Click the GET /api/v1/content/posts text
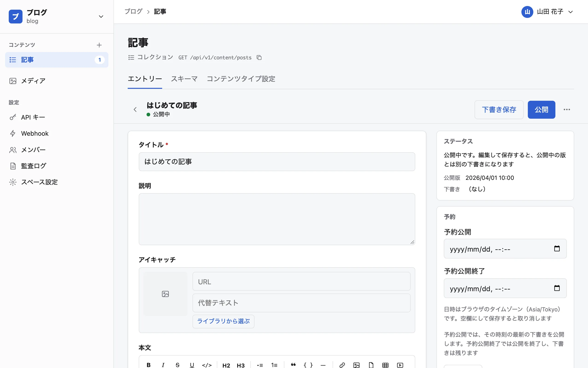Image resolution: width=588 pixels, height=368 pixels. [x=215, y=57]
